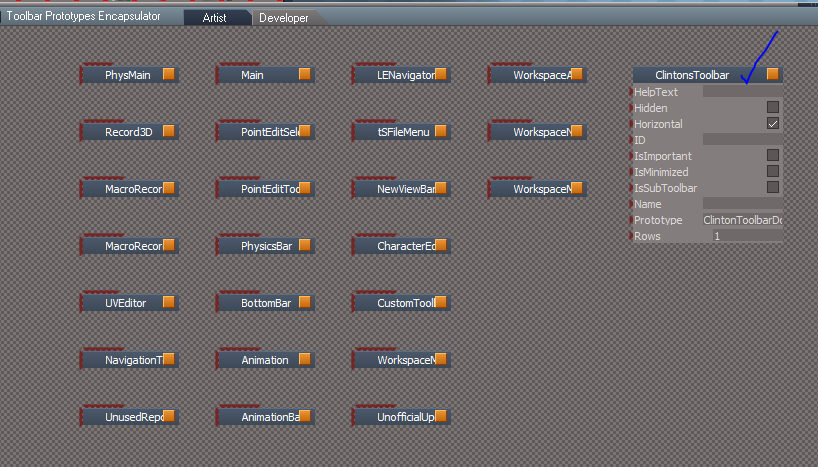Viewport: 818px width, 467px height.
Task: Click the orange square on WorkspaceA node
Action: pyautogui.click(x=577, y=74)
